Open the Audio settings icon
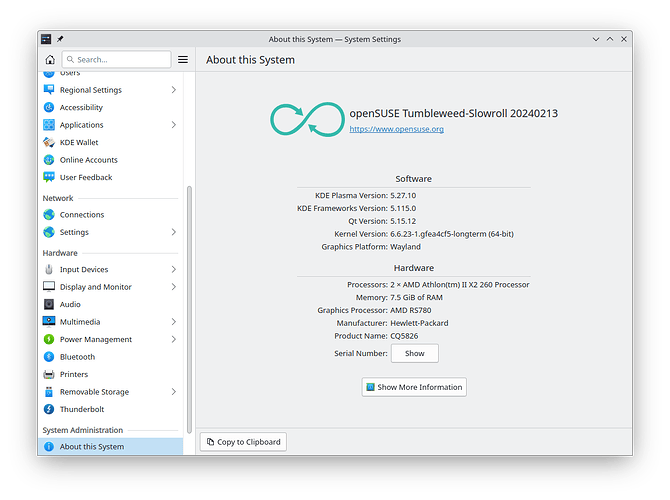This screenshot has width=670, height=500. coord(49,304)
